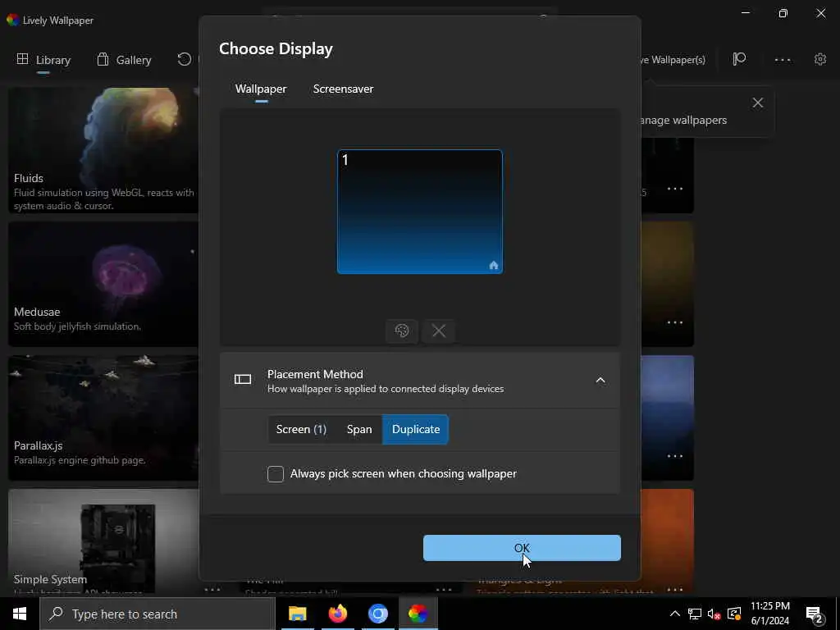Open Lively settings gear icon

click(x=820, y=59)
